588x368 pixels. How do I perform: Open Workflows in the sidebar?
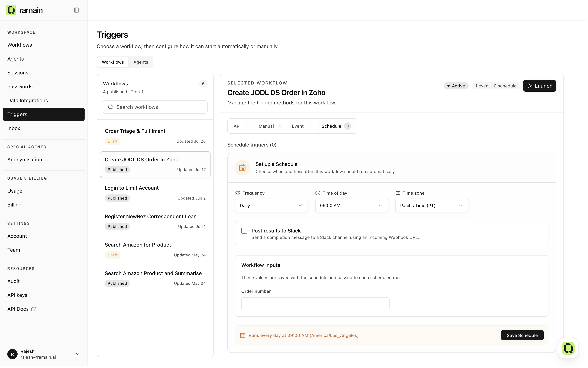click(44, 45)
